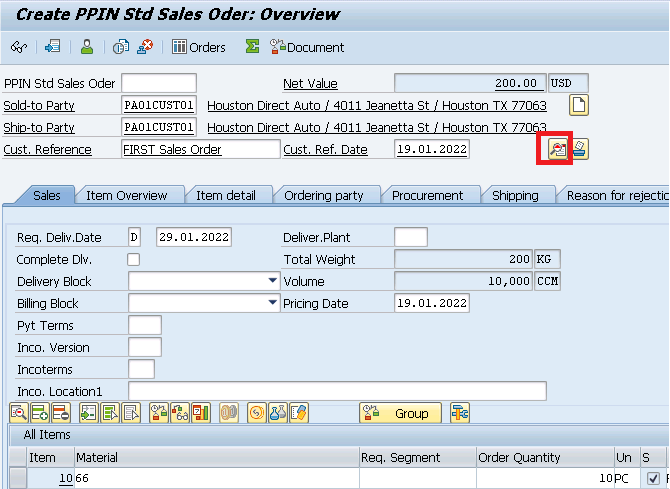Click Material cell containing 66

click(x=217, y=478)
